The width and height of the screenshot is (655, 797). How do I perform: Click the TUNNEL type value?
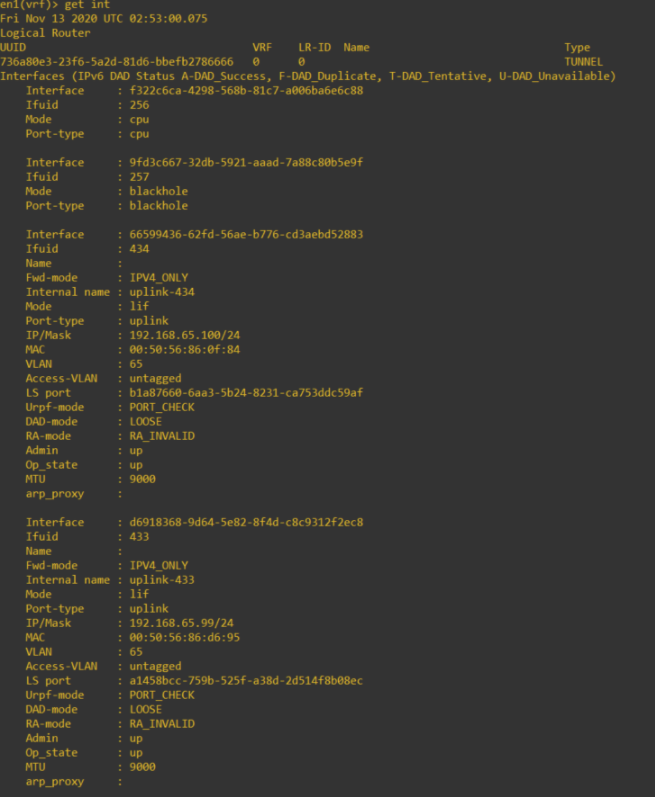coord(583,62)
